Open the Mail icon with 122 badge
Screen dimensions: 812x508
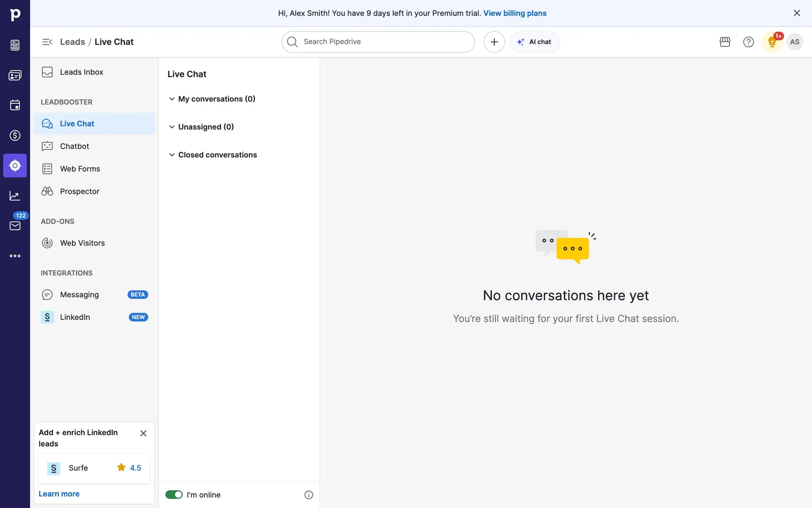click(15, 226)
